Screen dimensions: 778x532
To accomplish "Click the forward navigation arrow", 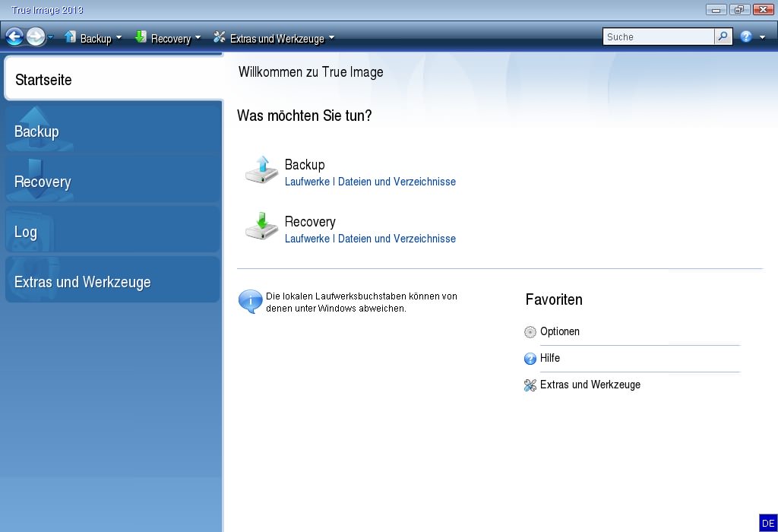I will pyautogui.click(x=35, y=36).
